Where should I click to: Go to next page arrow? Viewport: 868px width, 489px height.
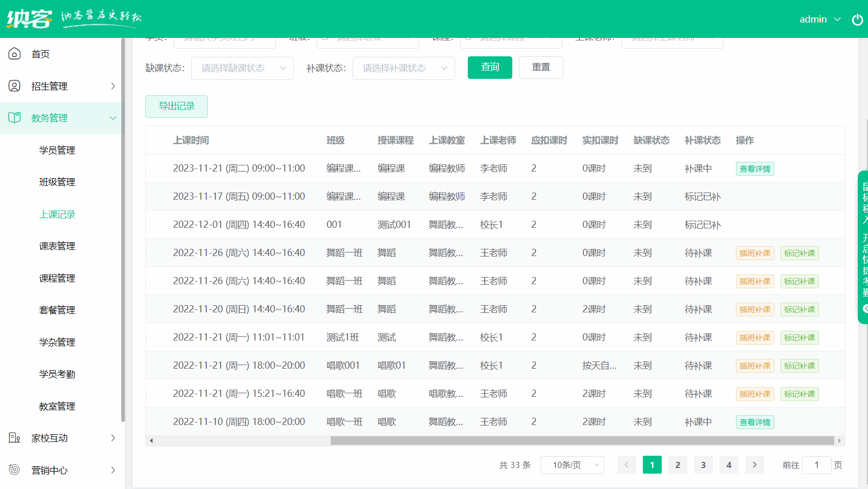(x=754, y=465)
